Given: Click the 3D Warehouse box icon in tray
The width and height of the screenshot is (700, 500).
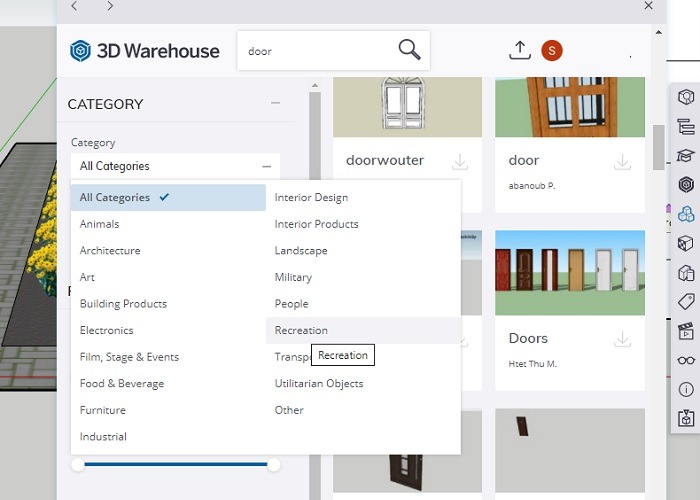Looking at the screenshot, I should tap(686, 418).
